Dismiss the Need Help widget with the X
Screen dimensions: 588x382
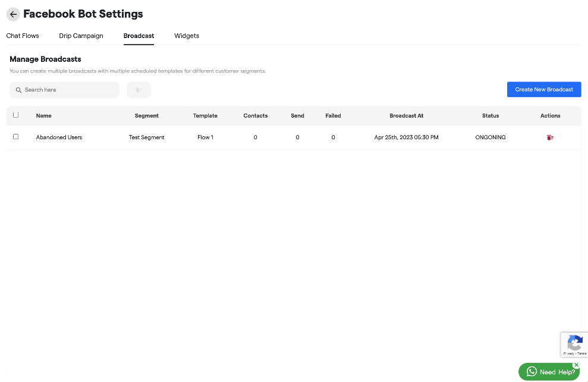click(576, 365)
